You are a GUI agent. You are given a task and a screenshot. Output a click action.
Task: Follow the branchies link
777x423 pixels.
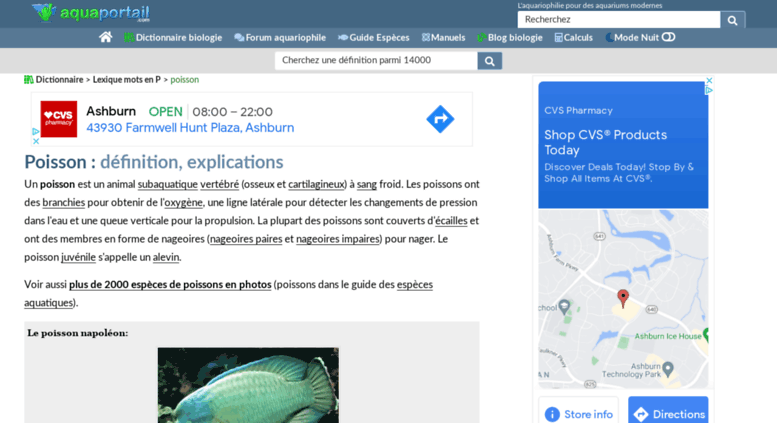click(x=63, y=203)
